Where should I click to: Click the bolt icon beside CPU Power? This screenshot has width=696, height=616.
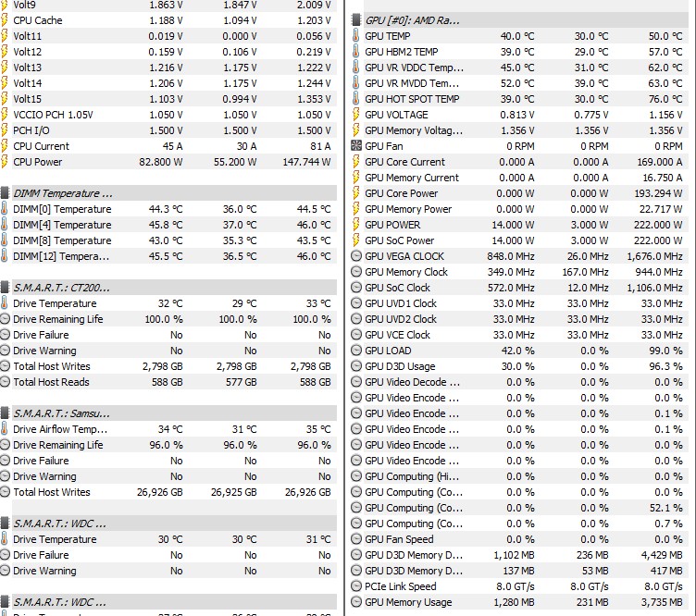click(4, 162)
